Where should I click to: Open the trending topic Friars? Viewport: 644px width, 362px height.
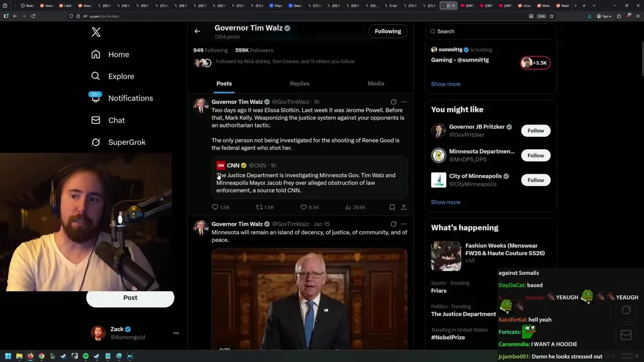pos(439,291)
